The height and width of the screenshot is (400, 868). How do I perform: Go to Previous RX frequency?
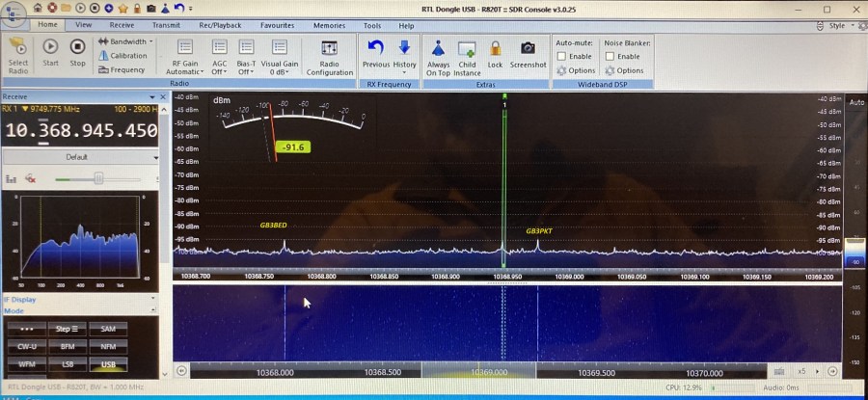(x=375, y=52)
